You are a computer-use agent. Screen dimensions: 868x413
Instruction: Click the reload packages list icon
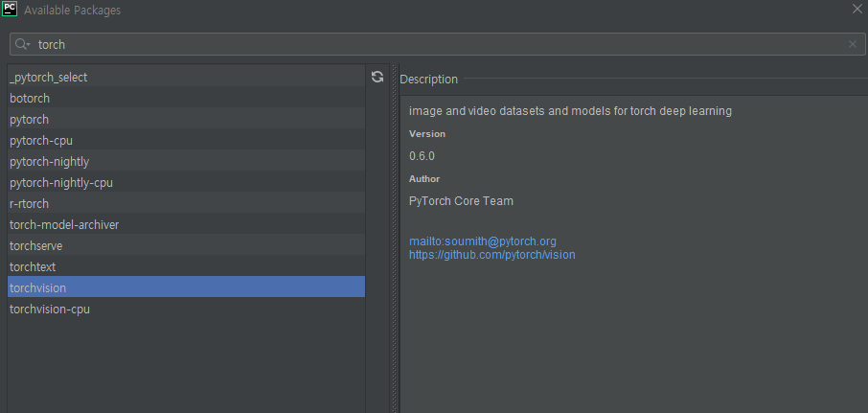click(x=377, y=77)
